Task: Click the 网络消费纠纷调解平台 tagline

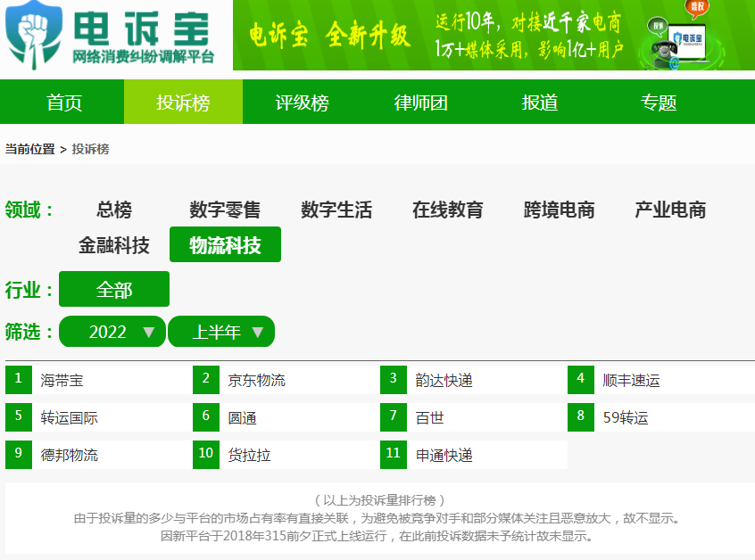Action: (143, 57)
